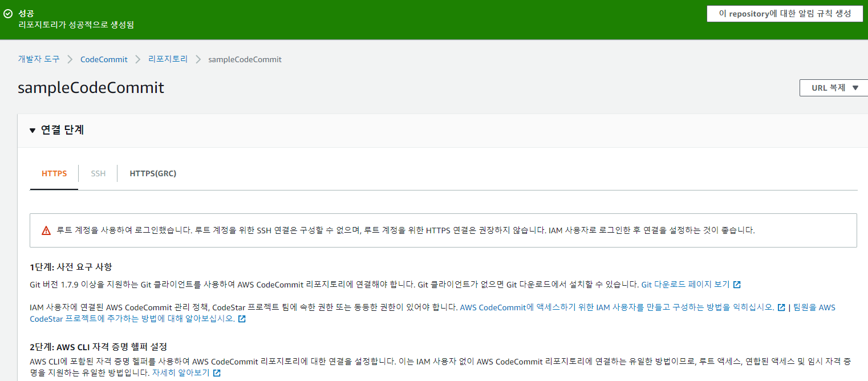The height and width of the screenshot is (381, 868).
Task: Open 리포지토리 breadcrumb link
Action: [168, 59]
